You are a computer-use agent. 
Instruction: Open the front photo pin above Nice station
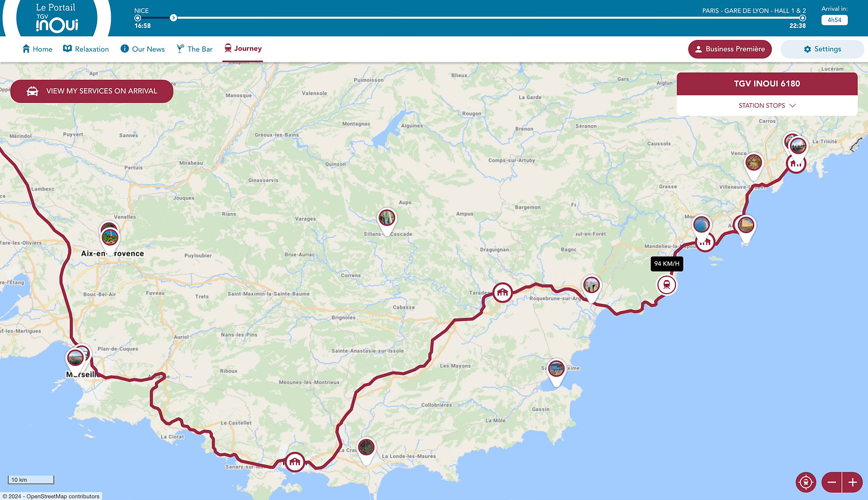tap(798, 145)
